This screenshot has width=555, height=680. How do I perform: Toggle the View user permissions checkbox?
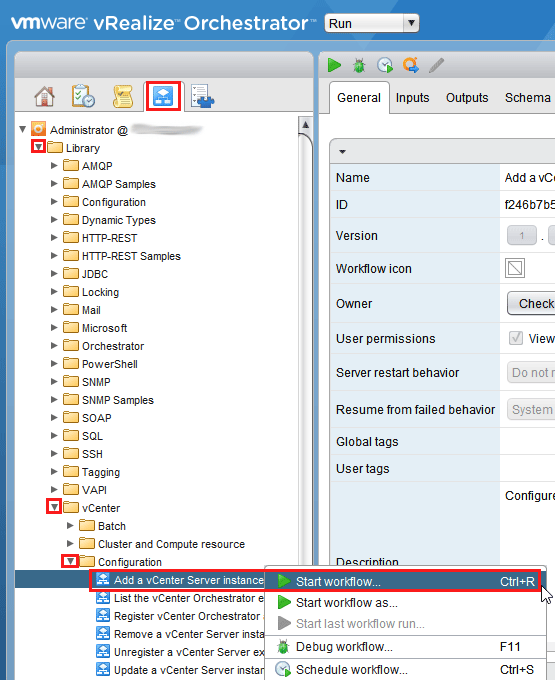[x=516, y=338]
